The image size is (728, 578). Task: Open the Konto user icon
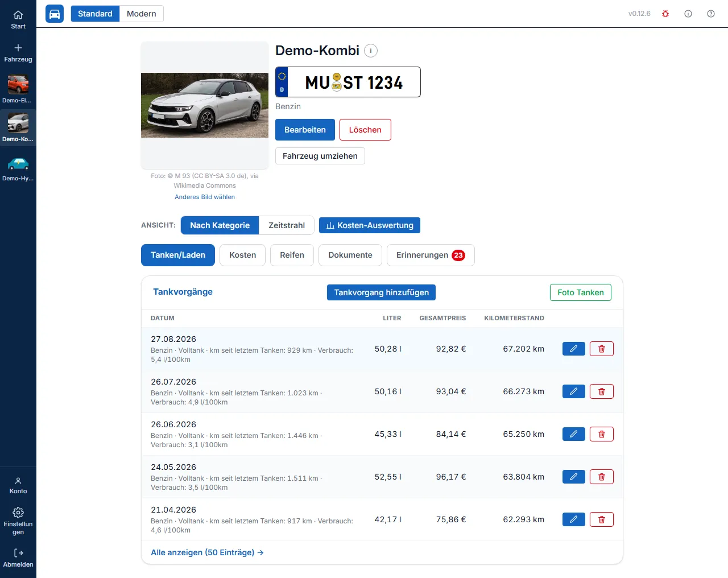(x=18, y=485)
